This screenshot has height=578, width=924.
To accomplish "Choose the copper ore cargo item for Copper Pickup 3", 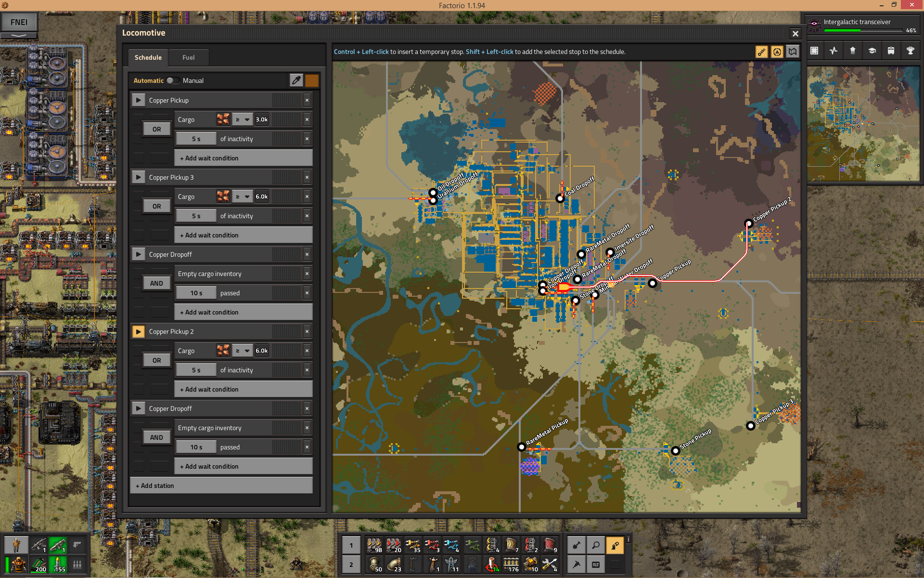I will (x=223, y=197).
